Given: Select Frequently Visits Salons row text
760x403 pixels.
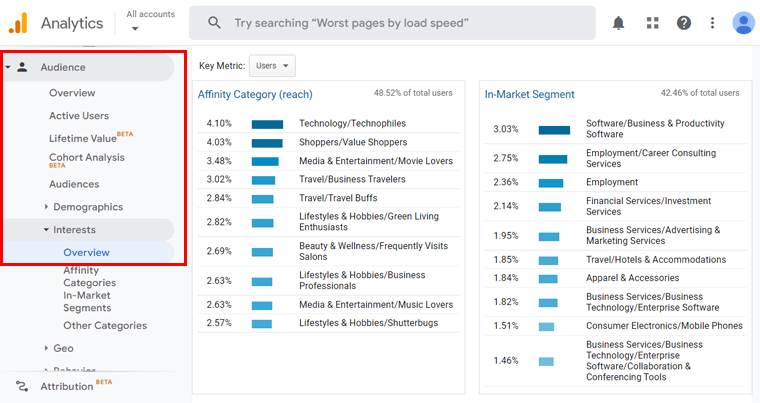Looking at the screenshot, I should pos(373,251).
